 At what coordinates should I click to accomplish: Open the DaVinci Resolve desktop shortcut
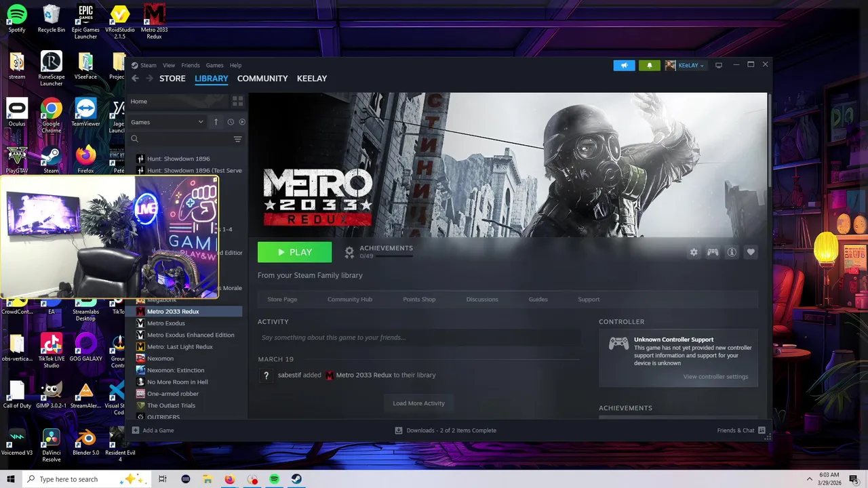[51, 445]
